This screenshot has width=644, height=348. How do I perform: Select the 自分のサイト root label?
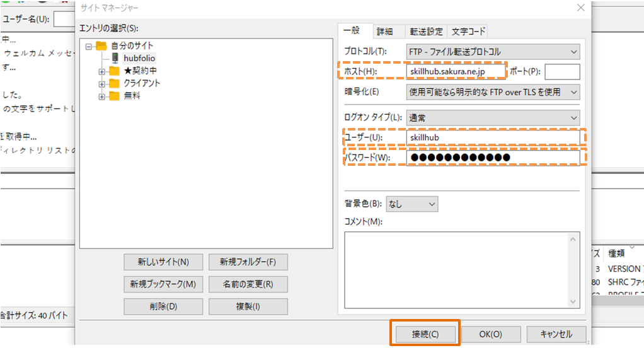point(132,45)
